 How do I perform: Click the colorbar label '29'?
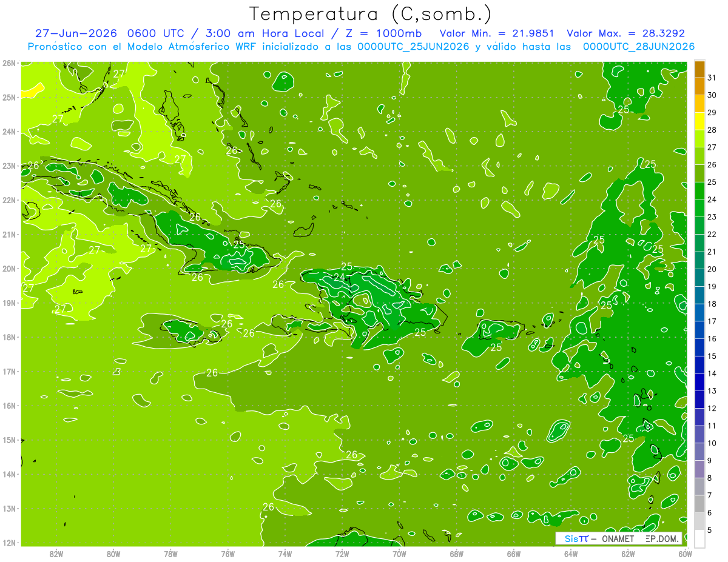coord(712,113)
